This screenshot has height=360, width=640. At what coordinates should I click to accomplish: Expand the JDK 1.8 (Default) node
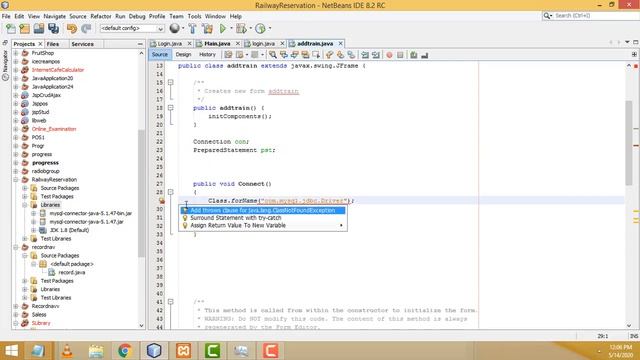click(33, 230)
